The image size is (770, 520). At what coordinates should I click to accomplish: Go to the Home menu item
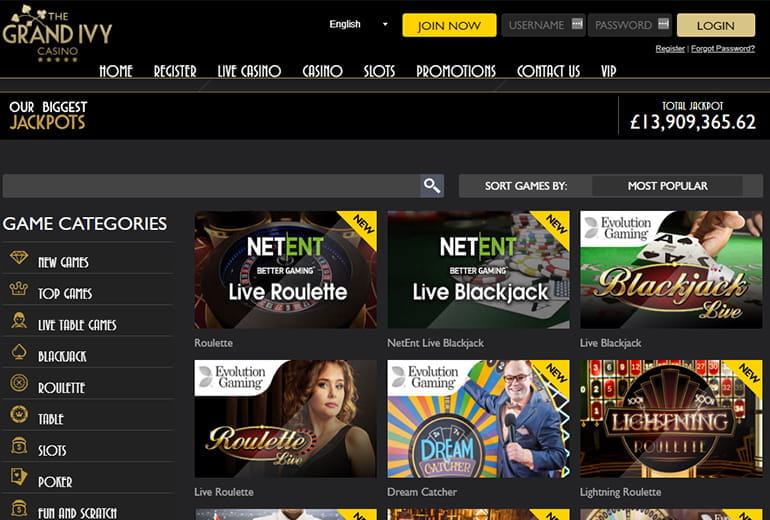(116, 71)
